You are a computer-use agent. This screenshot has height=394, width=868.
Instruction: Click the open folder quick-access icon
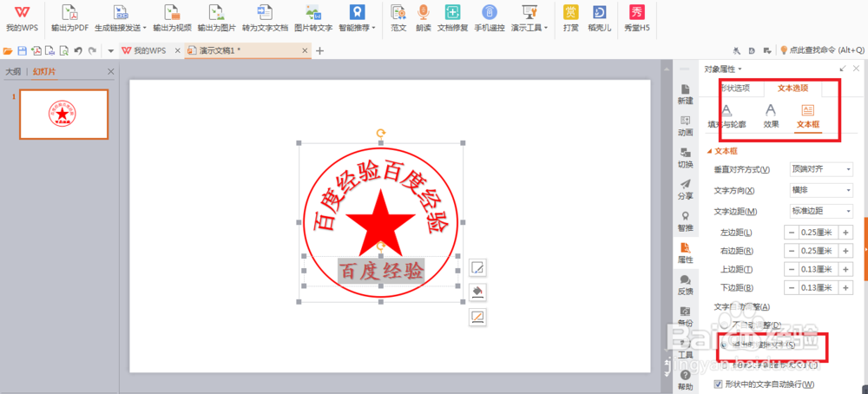pos(8,51)
